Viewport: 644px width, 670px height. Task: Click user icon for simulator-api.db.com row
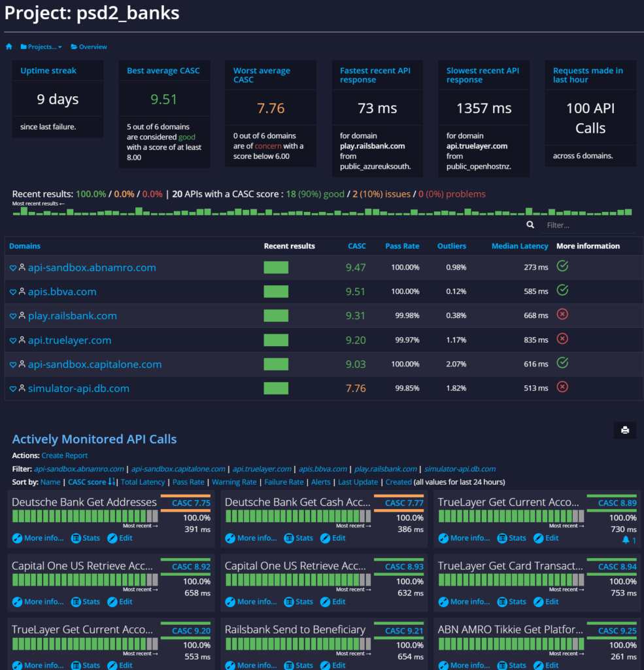pyautogui.click(x=22, y=388)
